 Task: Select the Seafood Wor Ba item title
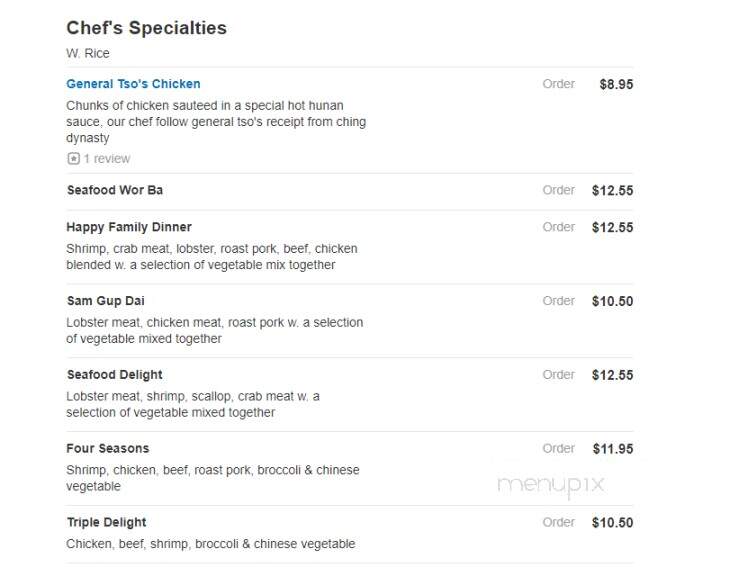coord(115,190)
